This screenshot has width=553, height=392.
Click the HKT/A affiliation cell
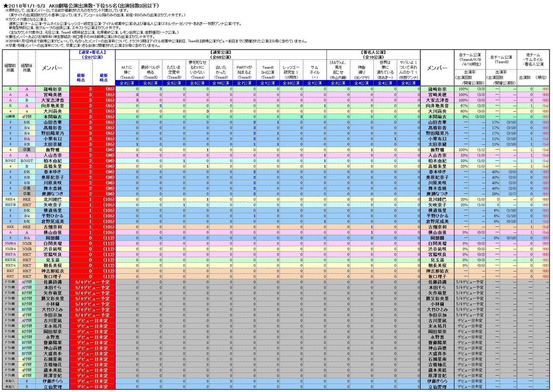(x=10, y=255)
